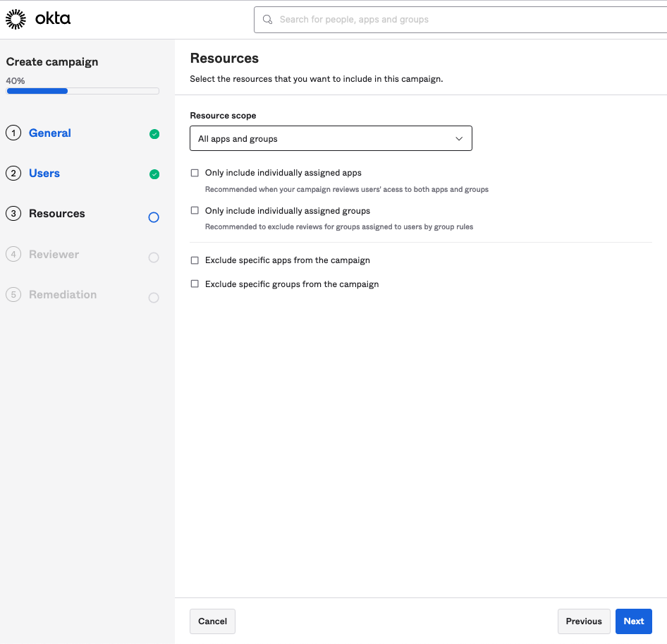
Task: Click the step 3 number circle
Action: [13, 214]
